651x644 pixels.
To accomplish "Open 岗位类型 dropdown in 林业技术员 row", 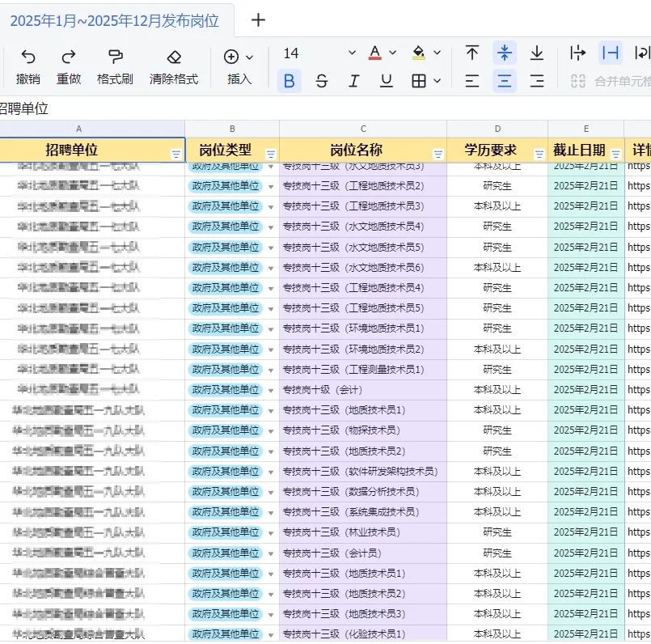I will click(x=271, y=533).
